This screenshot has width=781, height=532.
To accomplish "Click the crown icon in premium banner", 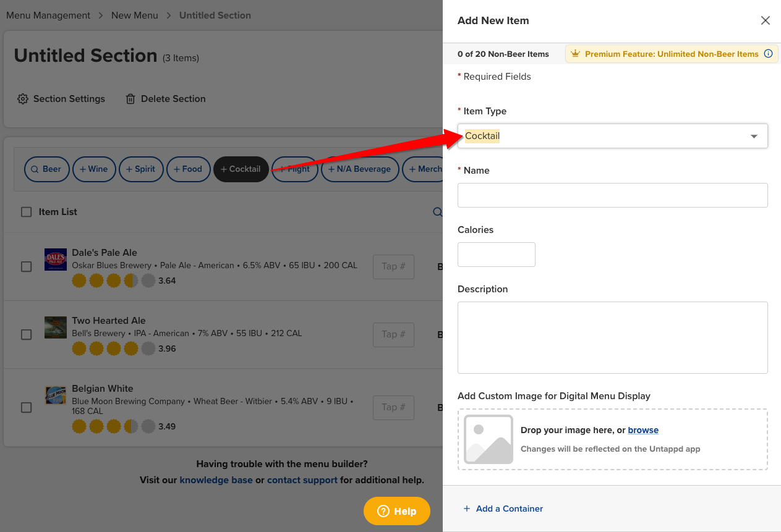I will 575,54.
